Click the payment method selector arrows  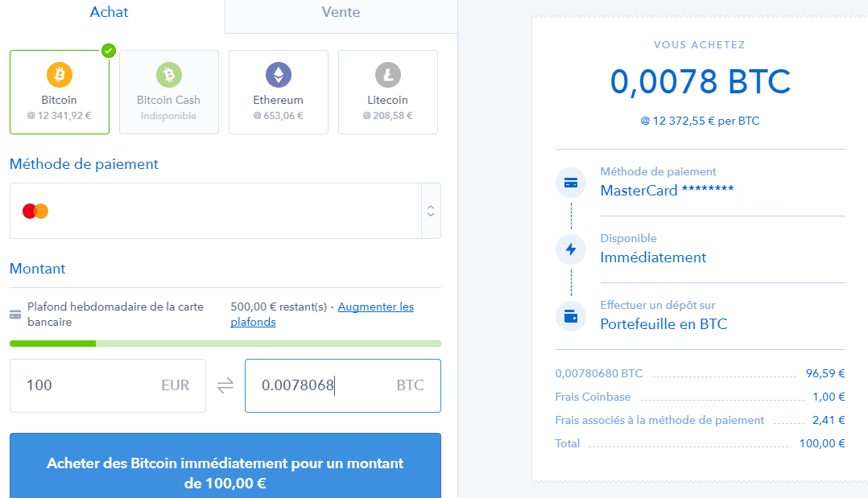(x=431, y=211)
